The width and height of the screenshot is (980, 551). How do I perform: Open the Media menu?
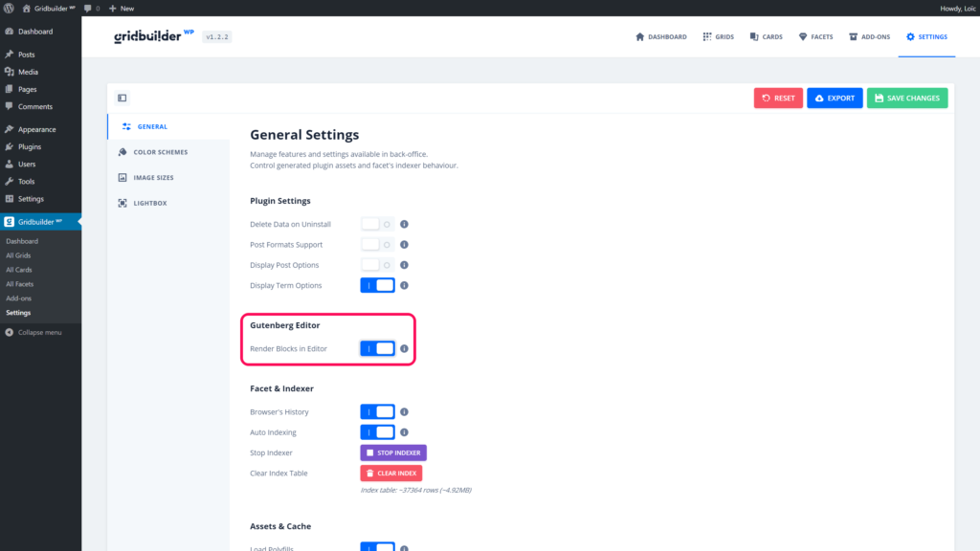point(40,72)
